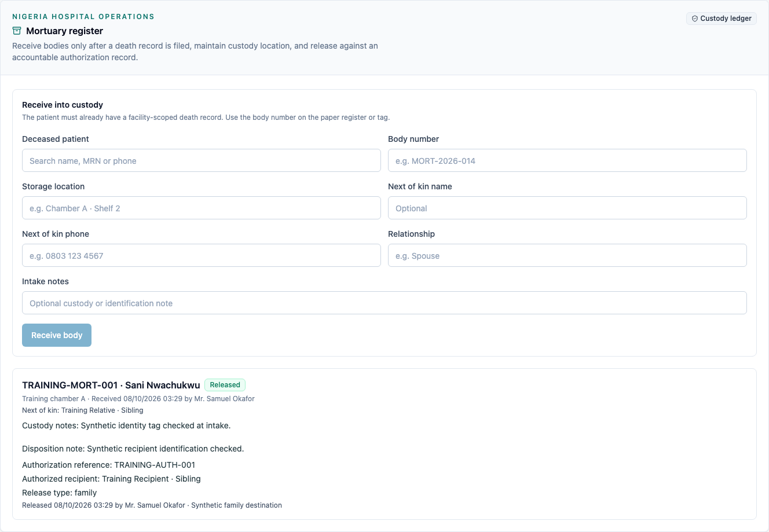Click the 'Training chamber A · Received' line
The image size is (769, 532).
point(138,399)
